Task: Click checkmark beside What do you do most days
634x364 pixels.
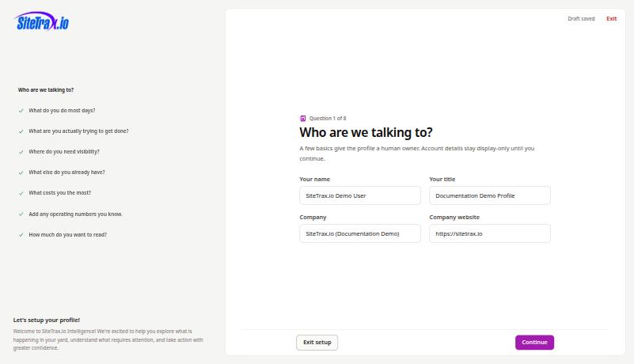Action: pos(21,111)
